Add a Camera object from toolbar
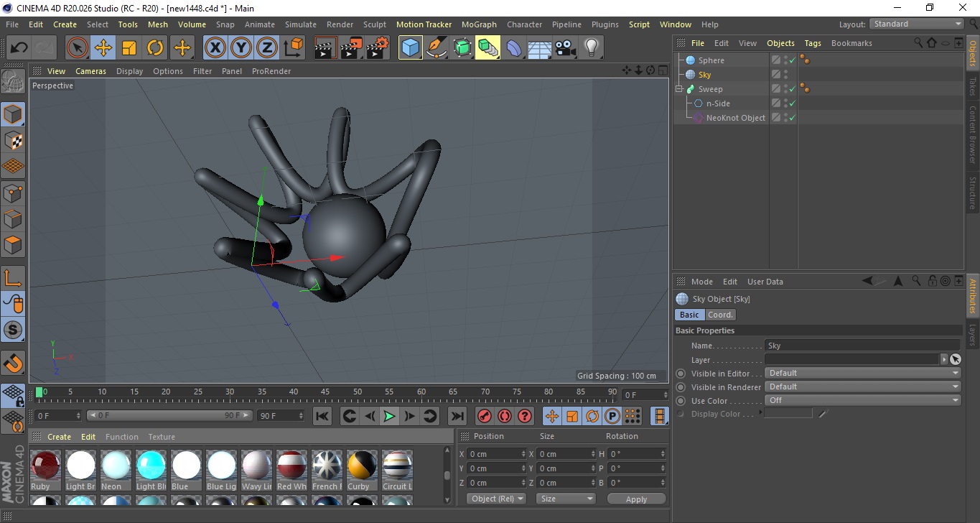 [565, 48]
